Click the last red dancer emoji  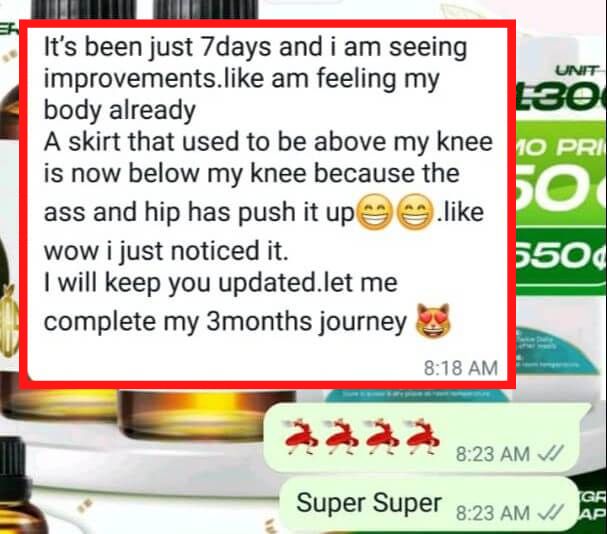[423, 437]
